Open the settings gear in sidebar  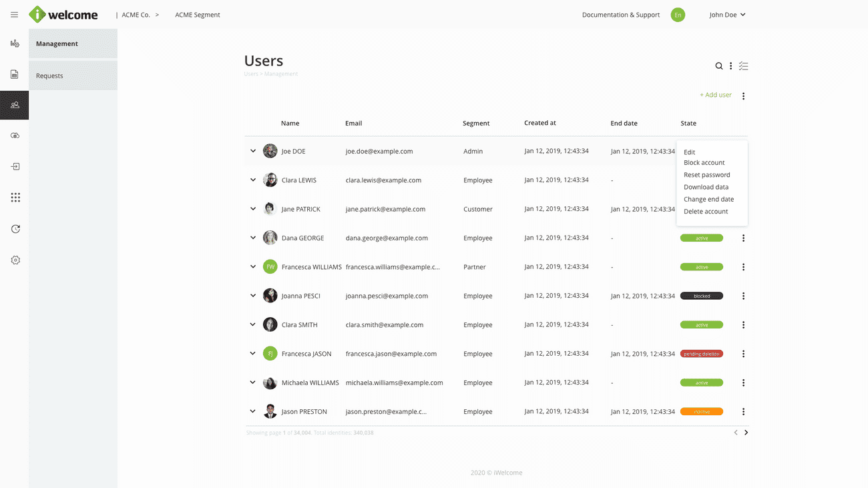[15, 260]
